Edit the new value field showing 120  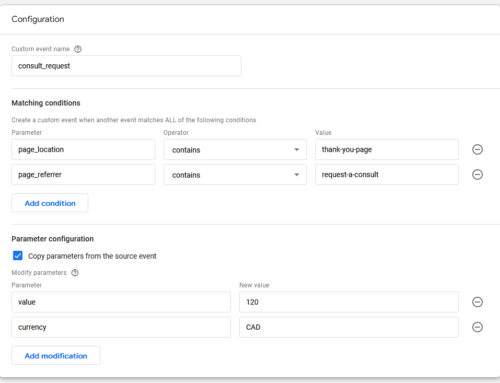click(349, 302)
